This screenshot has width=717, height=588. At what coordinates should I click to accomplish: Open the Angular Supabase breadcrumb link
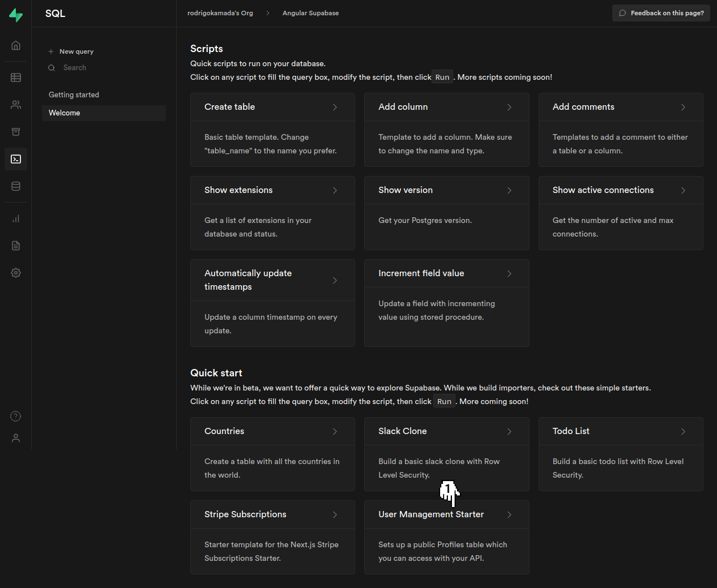tap(310, 13)
